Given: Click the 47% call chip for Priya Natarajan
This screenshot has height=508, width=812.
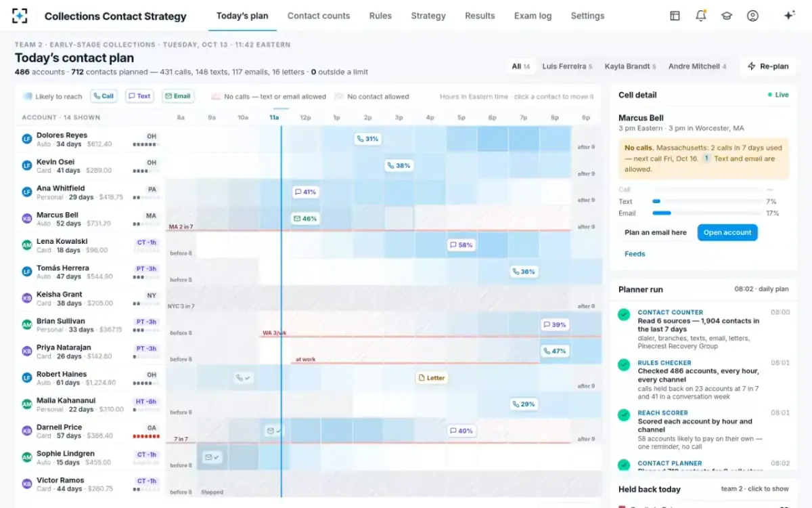Looking at the screenshot, I should (x=555, y=351).
